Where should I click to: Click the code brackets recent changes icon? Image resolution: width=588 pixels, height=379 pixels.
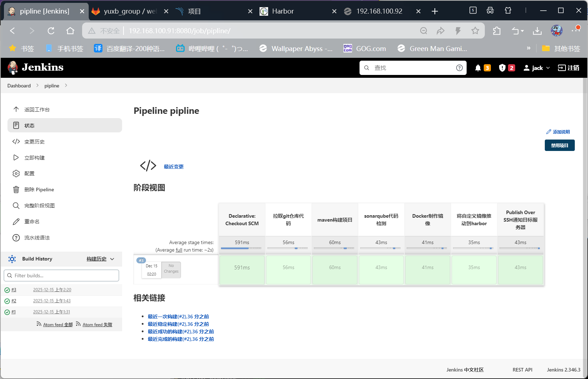(x=148, y=166)
